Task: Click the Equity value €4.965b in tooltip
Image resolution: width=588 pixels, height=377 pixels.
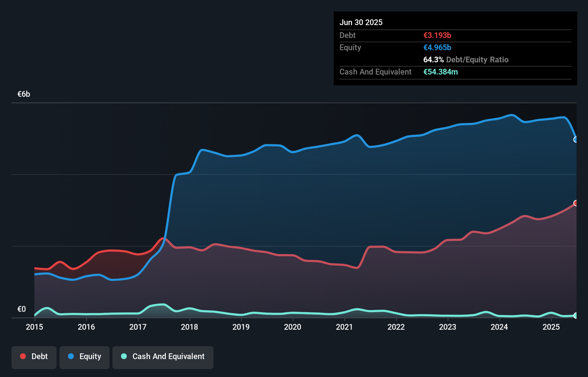Action: 437,48
